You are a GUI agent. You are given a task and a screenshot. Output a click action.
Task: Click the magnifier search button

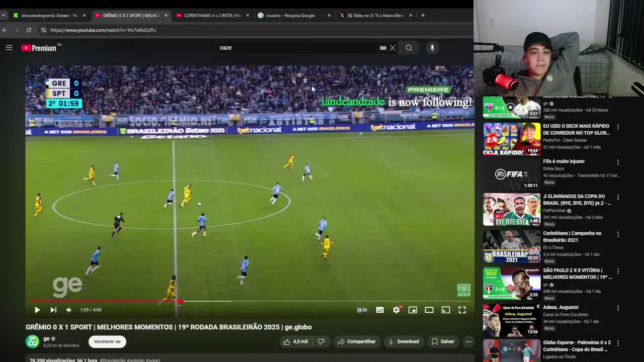coord(409,48)
